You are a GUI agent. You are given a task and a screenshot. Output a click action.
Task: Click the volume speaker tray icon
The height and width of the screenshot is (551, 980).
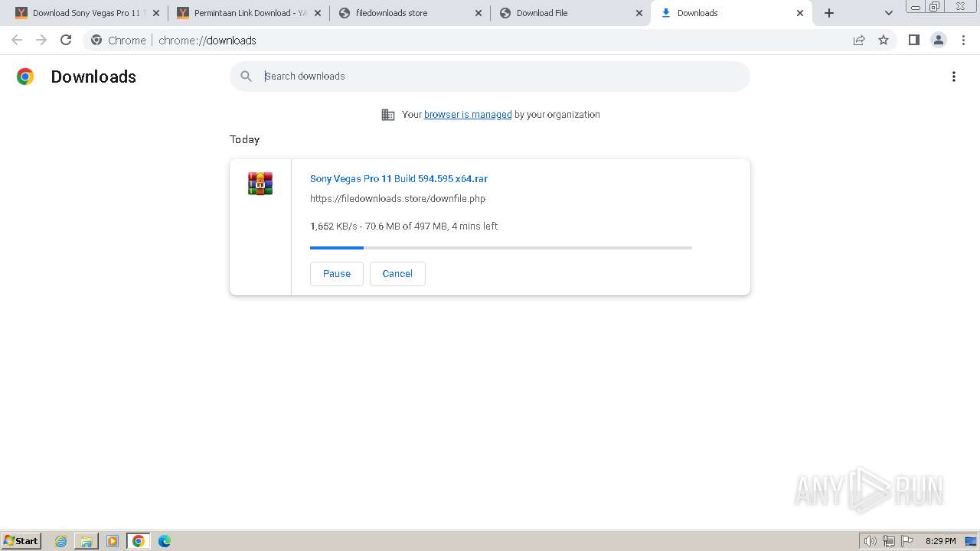click(871, 541)
